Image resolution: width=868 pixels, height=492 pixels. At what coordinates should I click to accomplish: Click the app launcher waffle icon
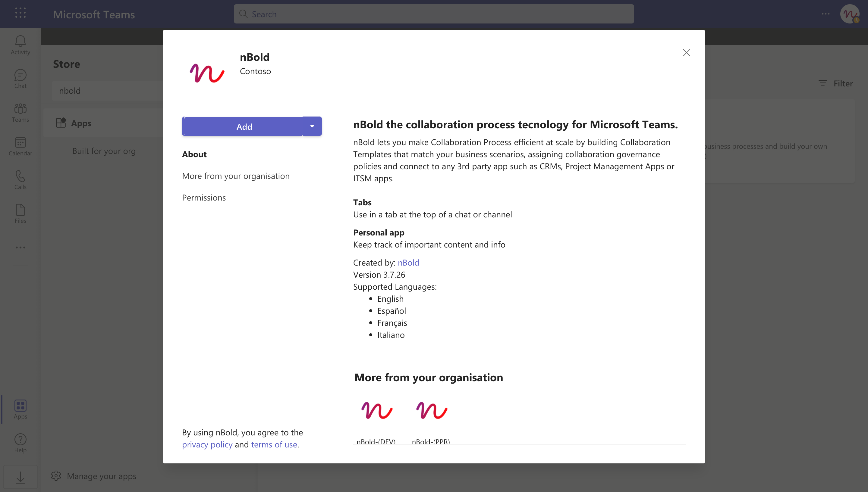(20, 13)
